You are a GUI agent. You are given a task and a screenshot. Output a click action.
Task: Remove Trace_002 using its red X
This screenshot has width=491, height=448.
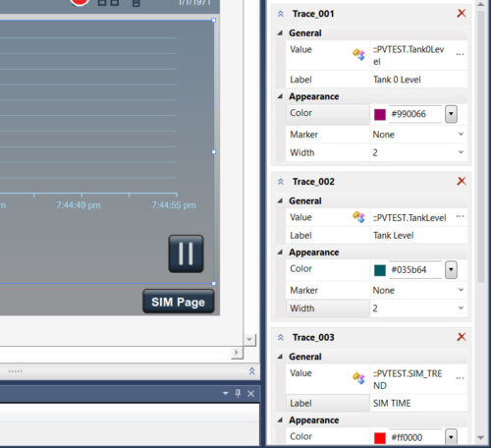tap(462, 181)
